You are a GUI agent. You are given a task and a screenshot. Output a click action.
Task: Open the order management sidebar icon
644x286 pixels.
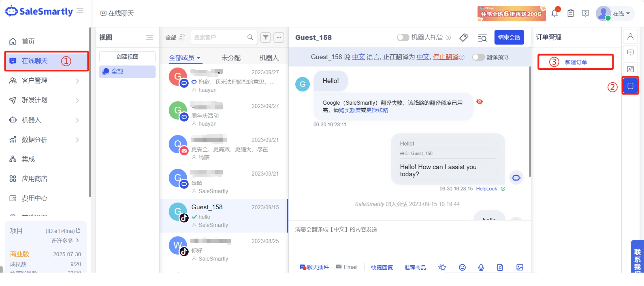click(630, 86)
